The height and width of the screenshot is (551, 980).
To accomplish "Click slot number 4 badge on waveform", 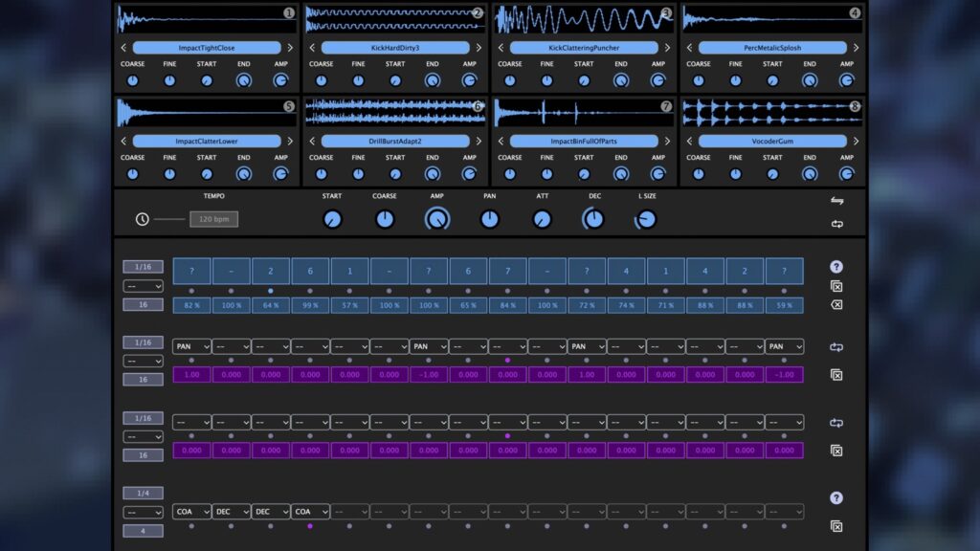I will point(855,12).
